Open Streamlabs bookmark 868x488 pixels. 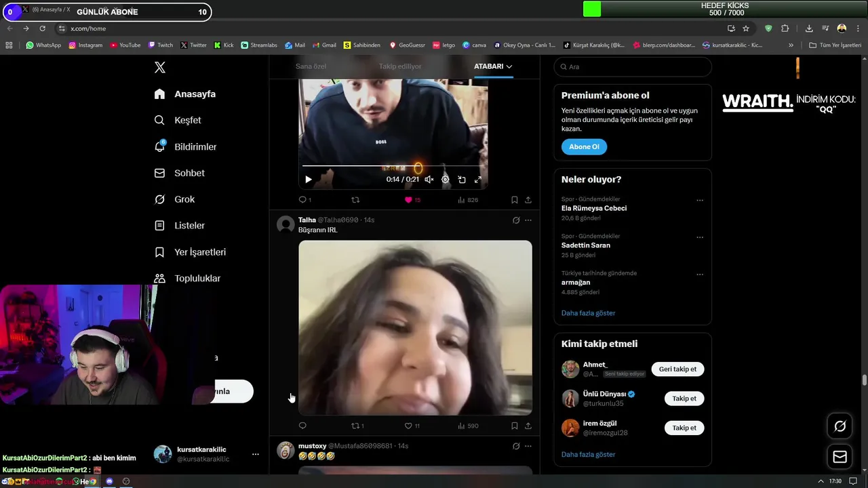click(259, 45)
